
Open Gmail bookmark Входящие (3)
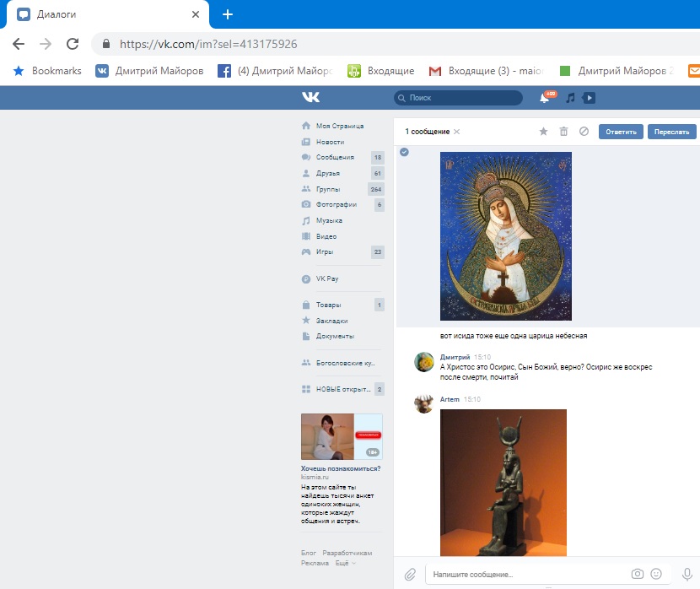click(x=486, y=71)
